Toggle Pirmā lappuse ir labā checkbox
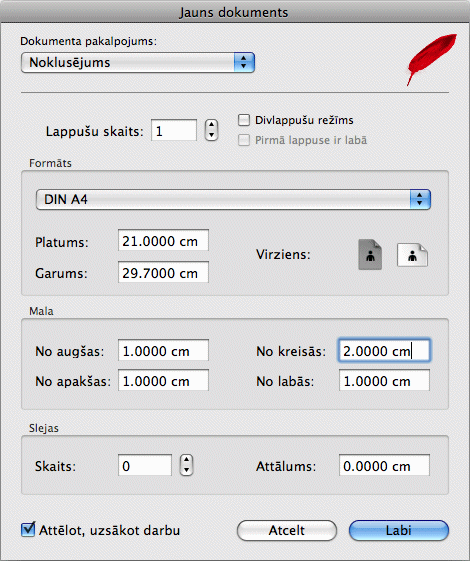470x561 pixels. (x=244, y=140)
